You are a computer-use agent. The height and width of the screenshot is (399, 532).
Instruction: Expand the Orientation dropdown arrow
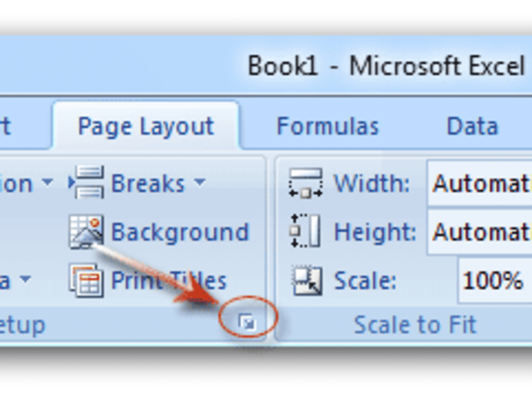click(x=47, y=182)
